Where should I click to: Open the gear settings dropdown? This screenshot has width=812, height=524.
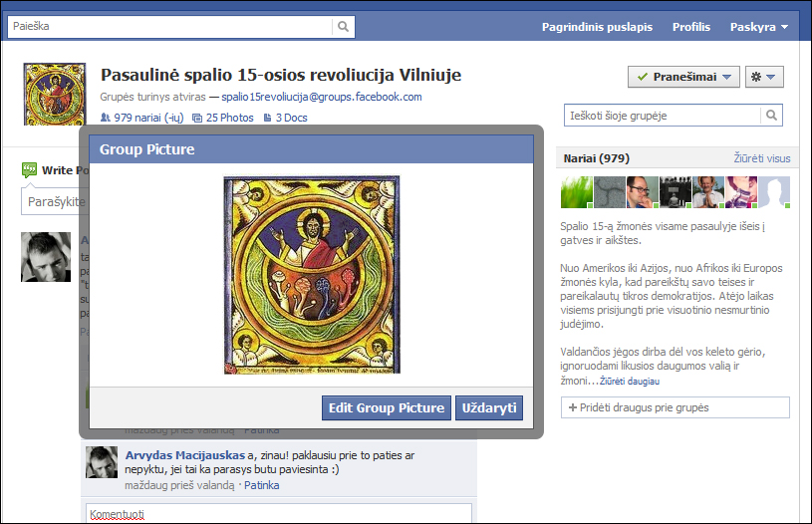click(764, 77)
